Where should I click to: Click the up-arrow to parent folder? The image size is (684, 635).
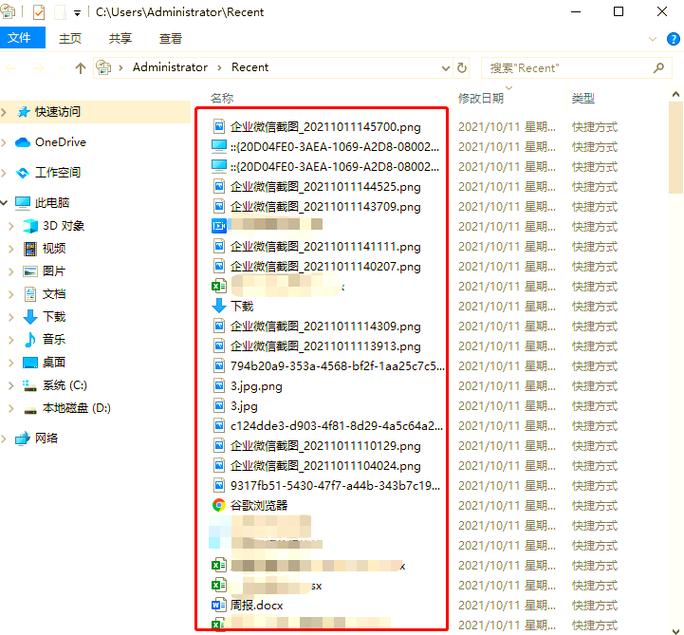[80, 68]
